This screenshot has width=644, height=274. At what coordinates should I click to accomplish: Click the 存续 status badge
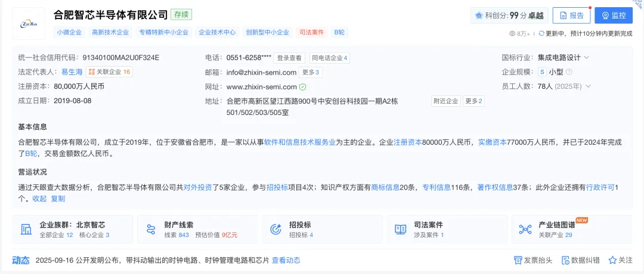pyautogui.click(x=181, y=15)
